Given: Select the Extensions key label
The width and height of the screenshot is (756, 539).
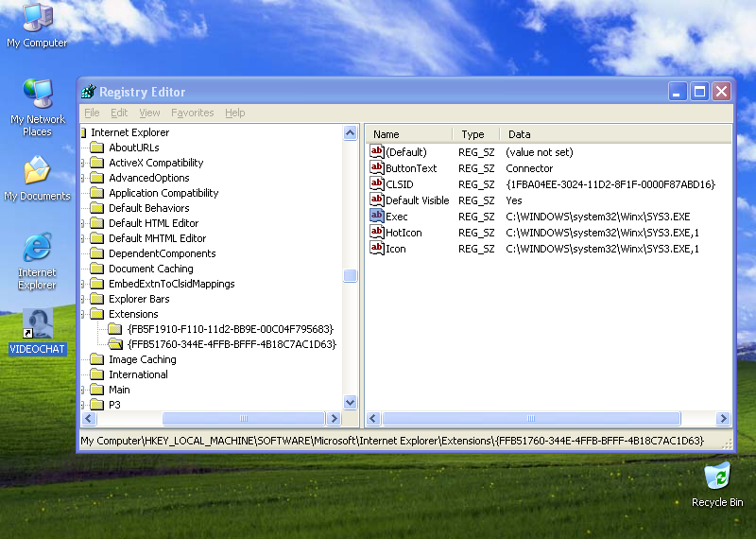Looking at the screenshot, I should (x=133, y=314).
